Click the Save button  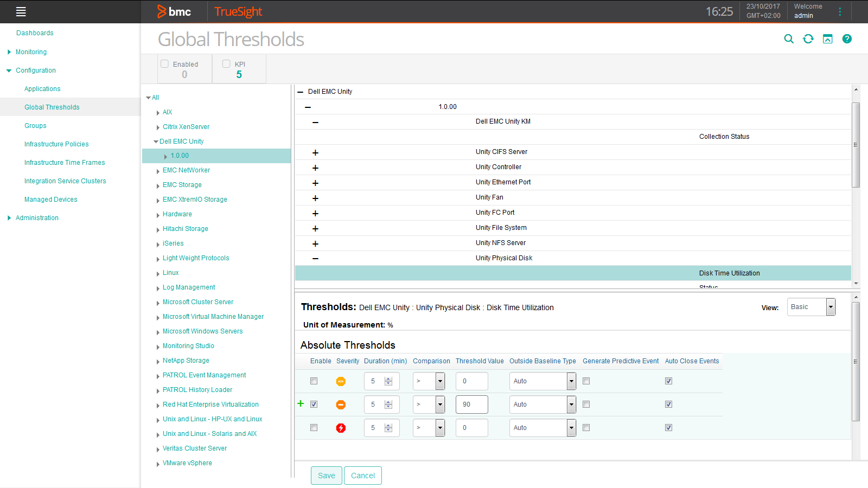(326, 475)
